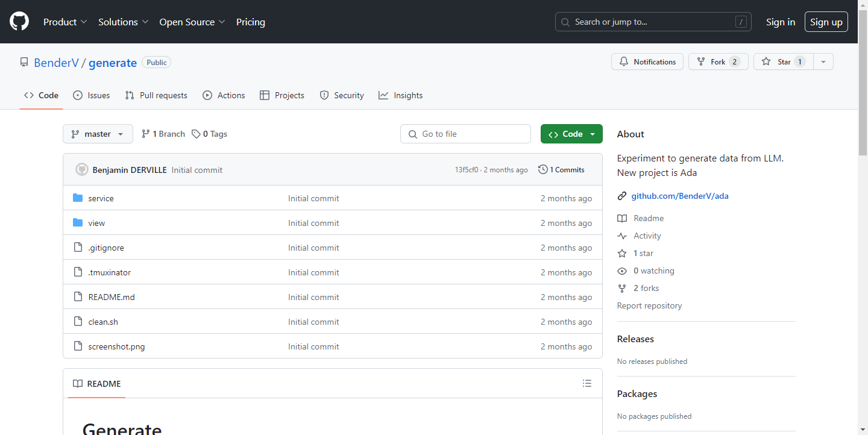The height and width of the screenshot is (435, 868).
Task: View the 0 Tags link
Action: tap(209, 134)
